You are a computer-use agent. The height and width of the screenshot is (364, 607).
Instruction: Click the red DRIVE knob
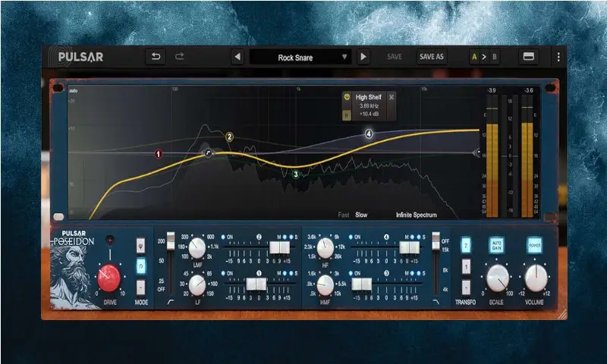[x=109, y=278]
